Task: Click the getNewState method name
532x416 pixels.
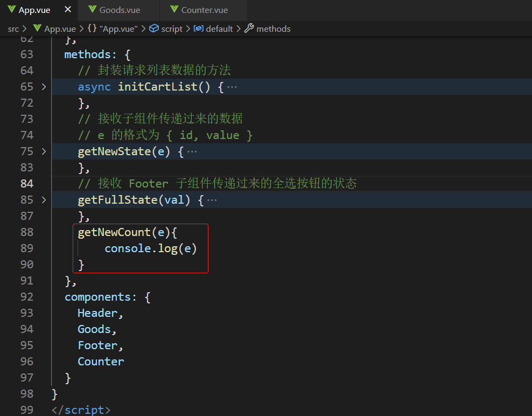Action: click(x=114, y=151)
